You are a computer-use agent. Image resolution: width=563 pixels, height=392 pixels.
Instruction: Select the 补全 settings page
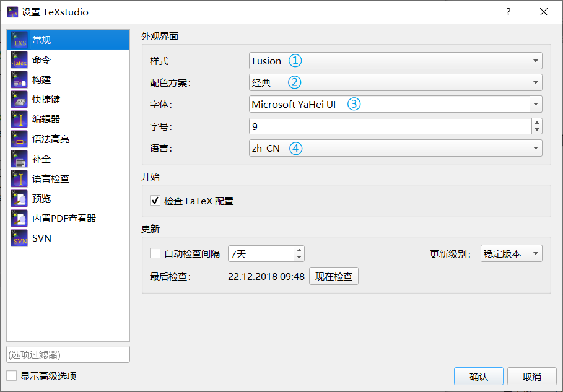[x=68, y=159]
